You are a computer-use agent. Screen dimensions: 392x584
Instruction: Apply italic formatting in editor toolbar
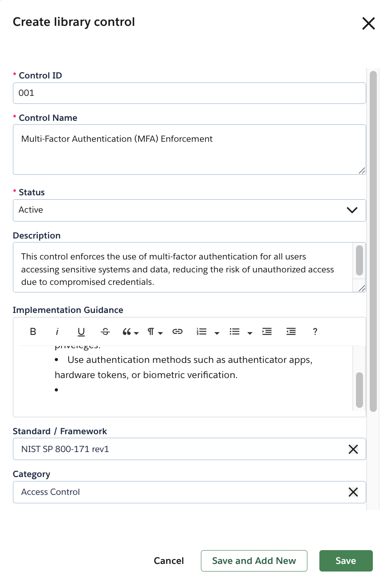click(x=57, y=332)
